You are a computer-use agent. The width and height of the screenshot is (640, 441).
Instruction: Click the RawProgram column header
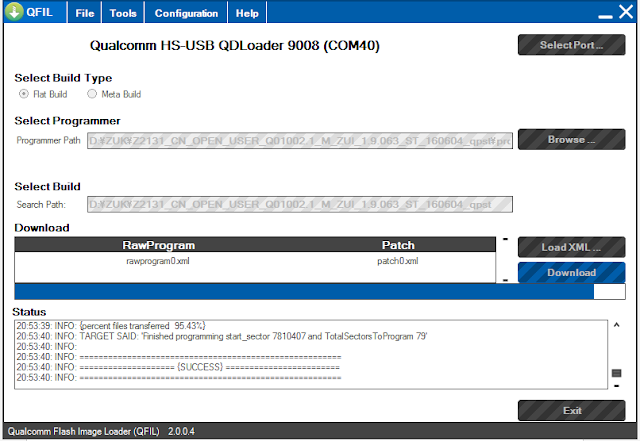[158, 245]
